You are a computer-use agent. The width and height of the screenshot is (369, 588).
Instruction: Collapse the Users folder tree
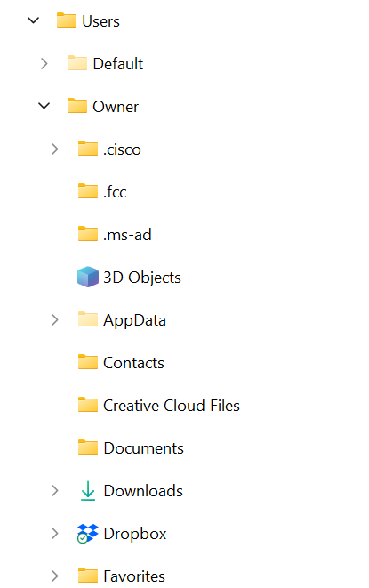34,20
